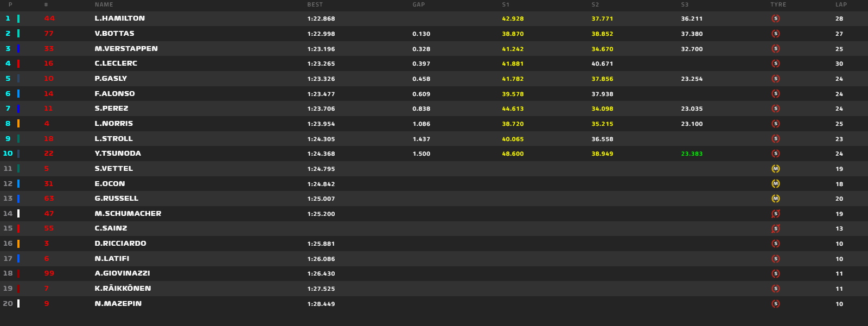Screen dimensions: 868x326
Task: Click Sainz's used soft tyre icon
Action: click(x=776, y=228)
